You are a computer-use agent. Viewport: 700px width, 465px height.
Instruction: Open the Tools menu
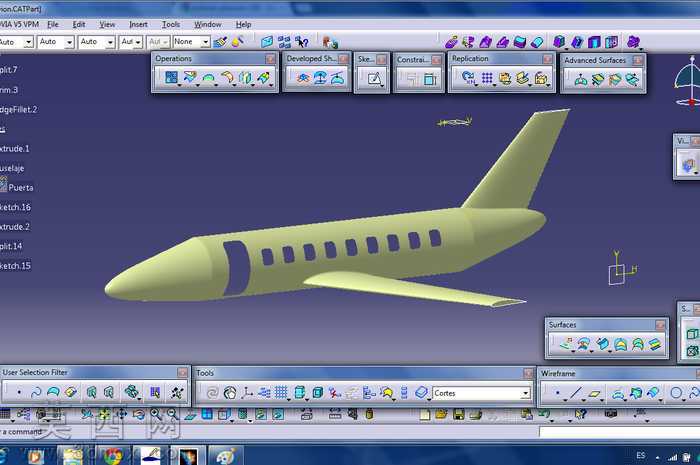click(x=171, y=24)
